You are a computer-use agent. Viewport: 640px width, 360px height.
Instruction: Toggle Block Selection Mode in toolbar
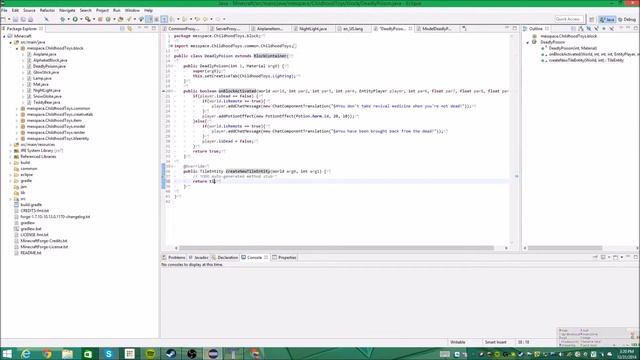156,19
